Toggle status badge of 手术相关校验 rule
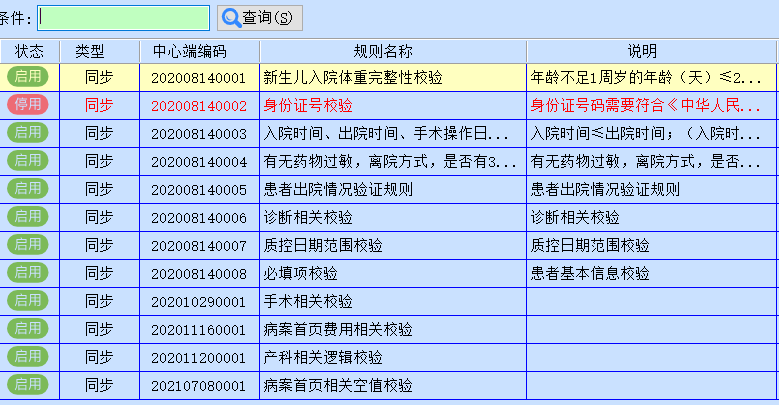The width and height of the screenshot is (779, 405). coord(28,300)
